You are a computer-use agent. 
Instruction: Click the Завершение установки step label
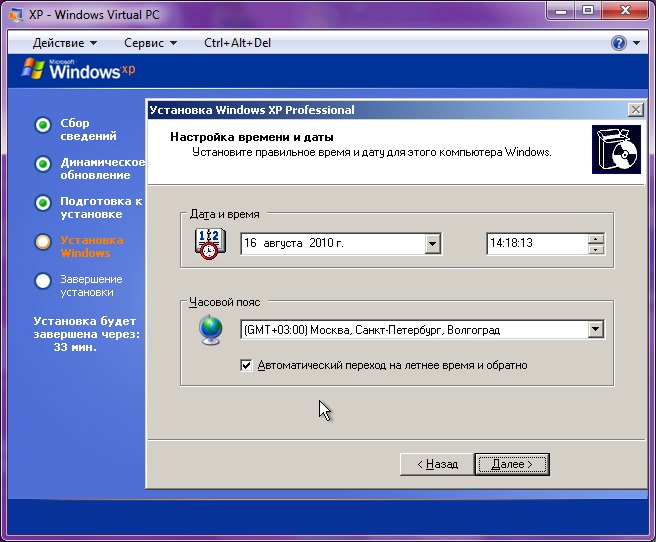[x=91, y=286]
